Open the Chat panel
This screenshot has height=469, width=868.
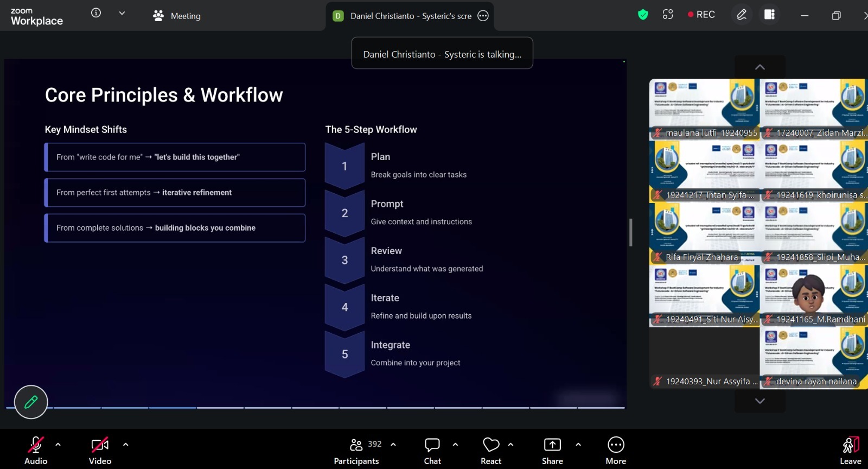point(432,451)
